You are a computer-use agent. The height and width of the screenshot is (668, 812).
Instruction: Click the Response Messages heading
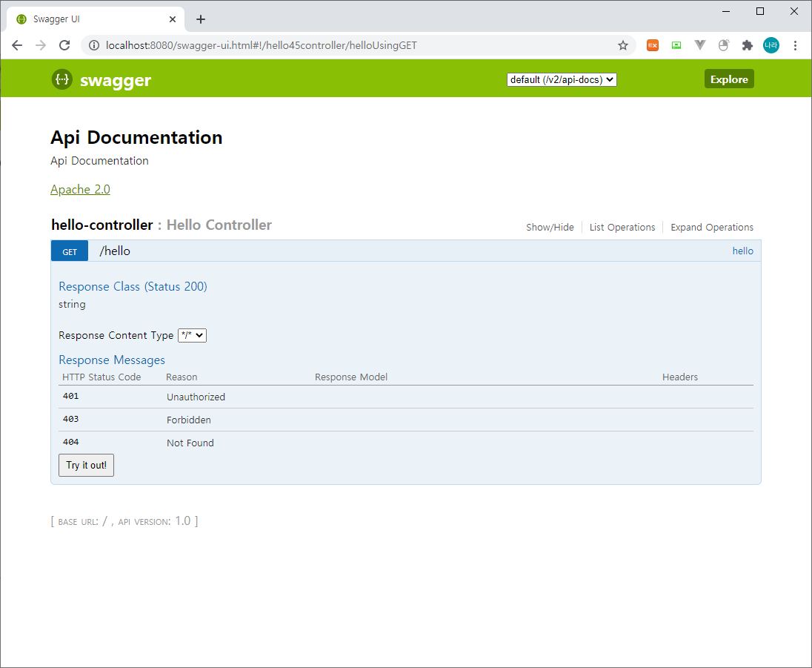(x=112, y=360)
